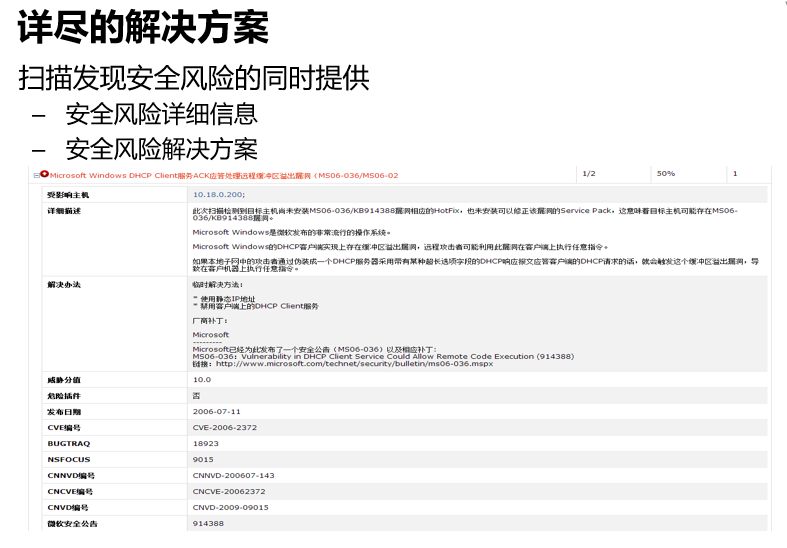Select the value CNNVD-200607-143
The image size is (787, 548).
pos(233,476)
